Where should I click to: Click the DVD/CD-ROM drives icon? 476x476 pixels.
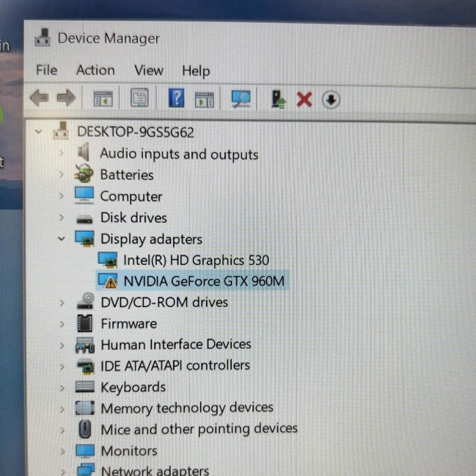click(85, 301)
